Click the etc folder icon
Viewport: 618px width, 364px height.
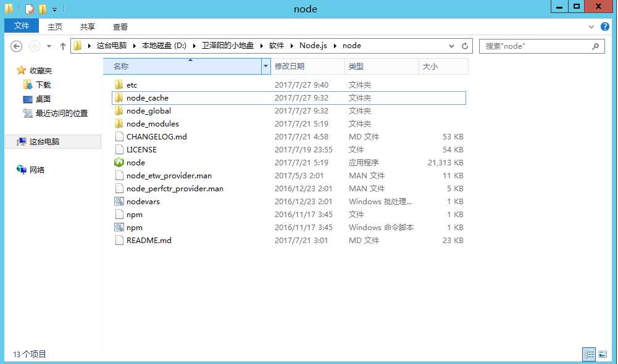(x=119, y=85)
